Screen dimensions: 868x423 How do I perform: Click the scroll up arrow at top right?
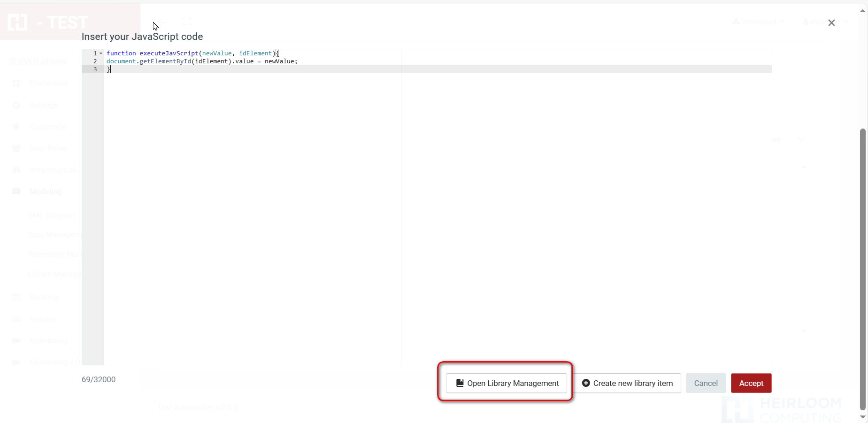coord(862,11)
